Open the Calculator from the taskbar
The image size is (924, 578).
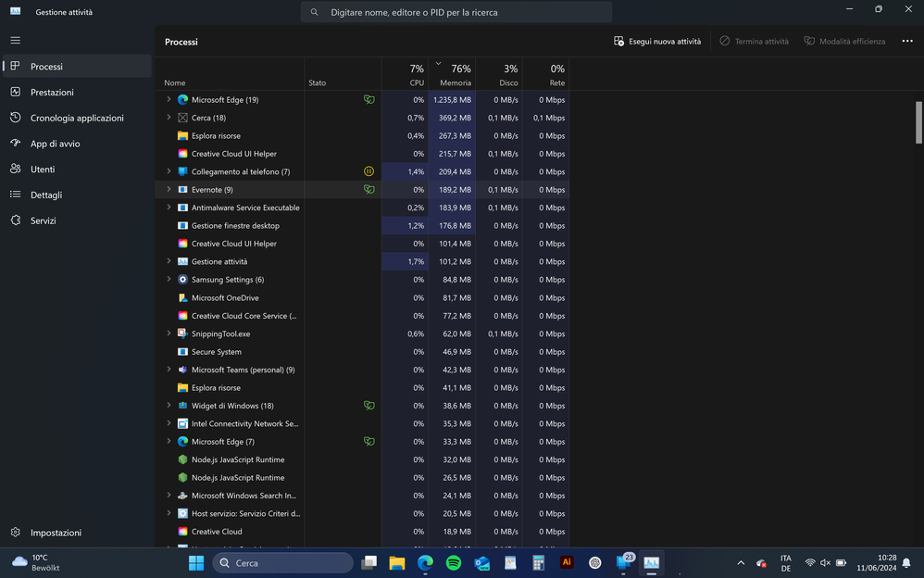[538, 562]
